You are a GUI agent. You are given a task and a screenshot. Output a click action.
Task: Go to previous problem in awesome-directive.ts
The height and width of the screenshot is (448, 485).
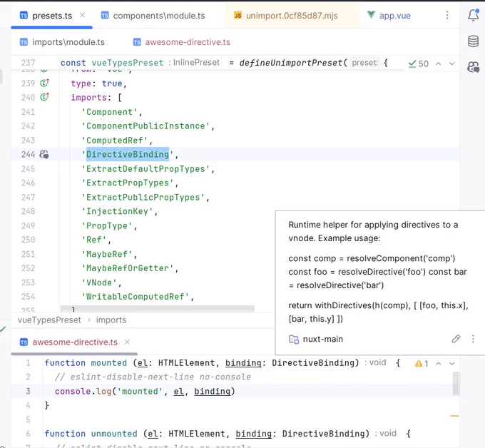tap(439, 364)
